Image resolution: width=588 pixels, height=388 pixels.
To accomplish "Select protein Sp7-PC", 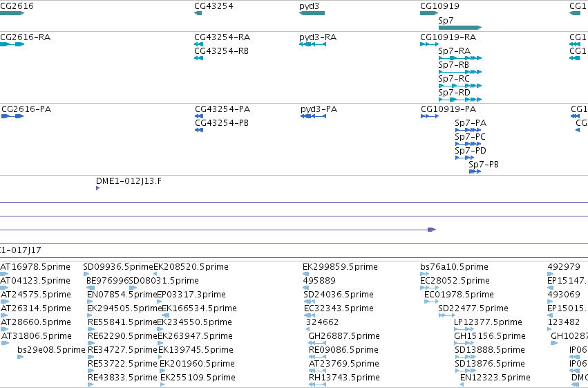I will tap(468, 144).
